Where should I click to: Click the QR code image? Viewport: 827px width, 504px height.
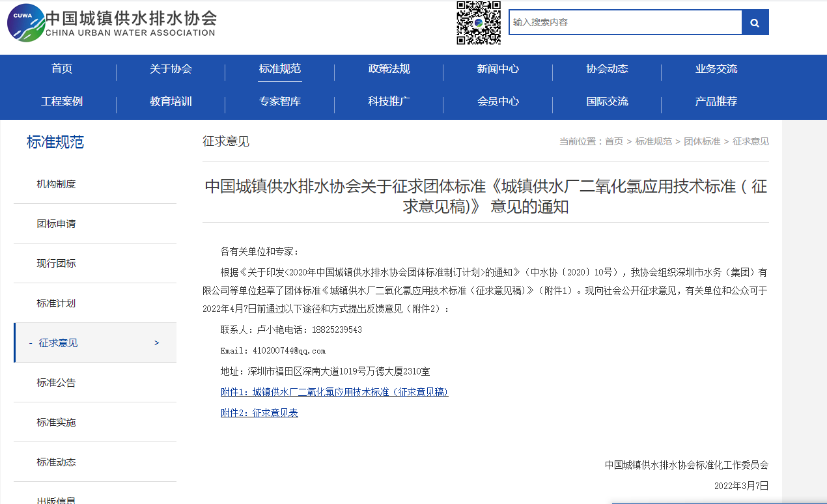coord(479,23)
